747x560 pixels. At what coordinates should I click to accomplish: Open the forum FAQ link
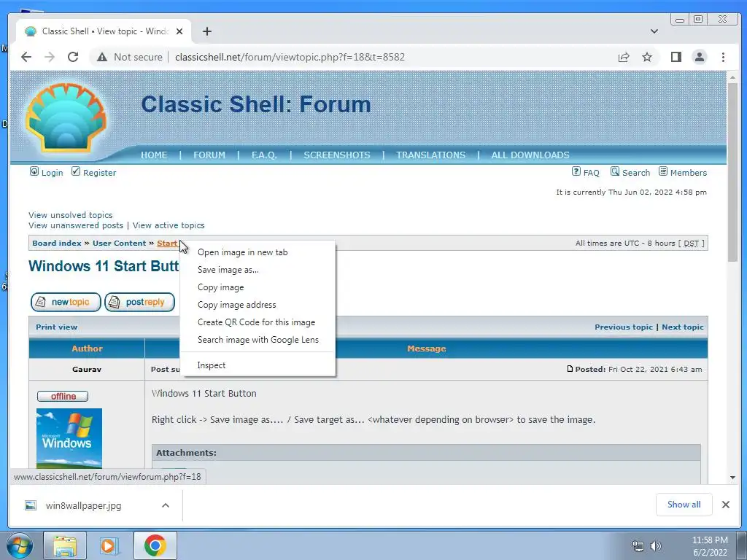[586, 172]
